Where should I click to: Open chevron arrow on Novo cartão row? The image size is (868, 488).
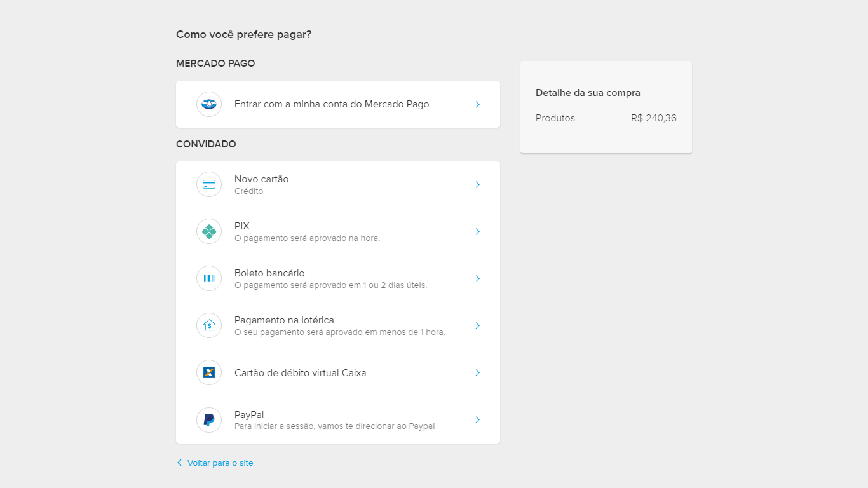point(478,184)
